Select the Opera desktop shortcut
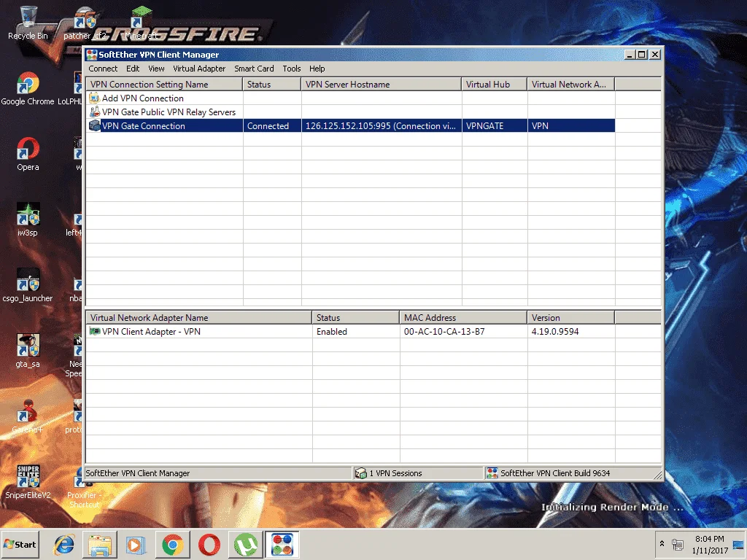 coord(28,155)
